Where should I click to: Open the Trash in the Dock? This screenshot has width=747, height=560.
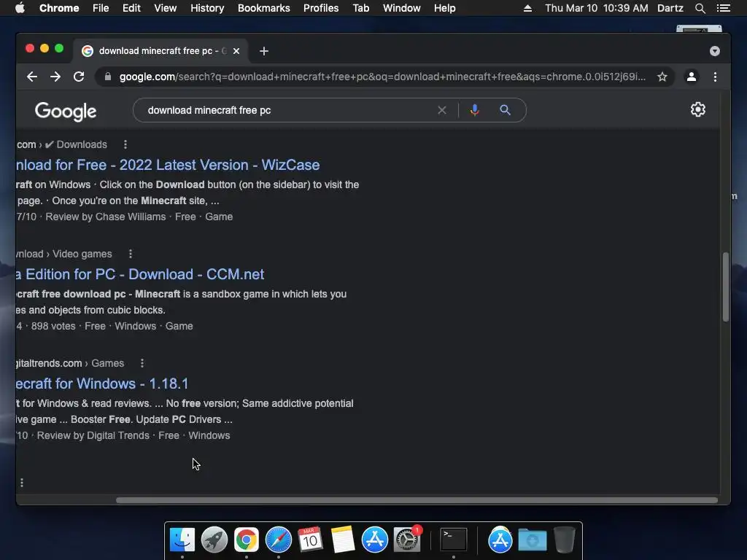point(564,540)
